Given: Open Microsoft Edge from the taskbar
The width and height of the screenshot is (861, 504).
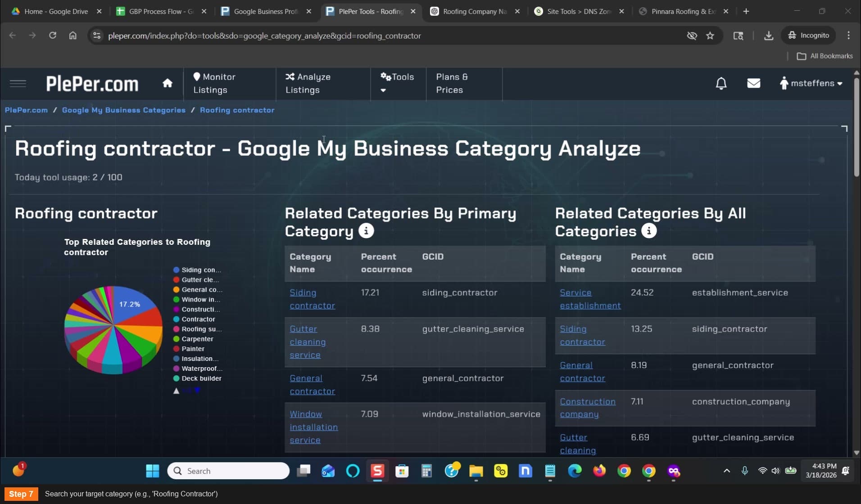Looking at the screenshot, I should pyautogui.click(x=575, y=471).
